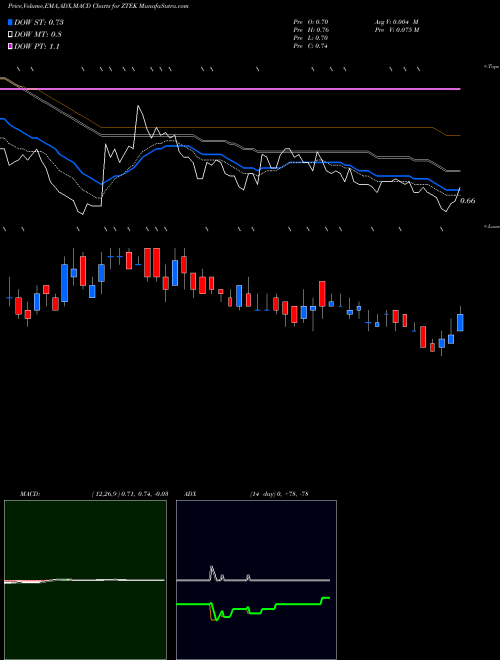The height and width of the screenshot is (660, 500).
Task: Click the 'Pre V: 0.075 M' volume text
Action: coord(397,30)
